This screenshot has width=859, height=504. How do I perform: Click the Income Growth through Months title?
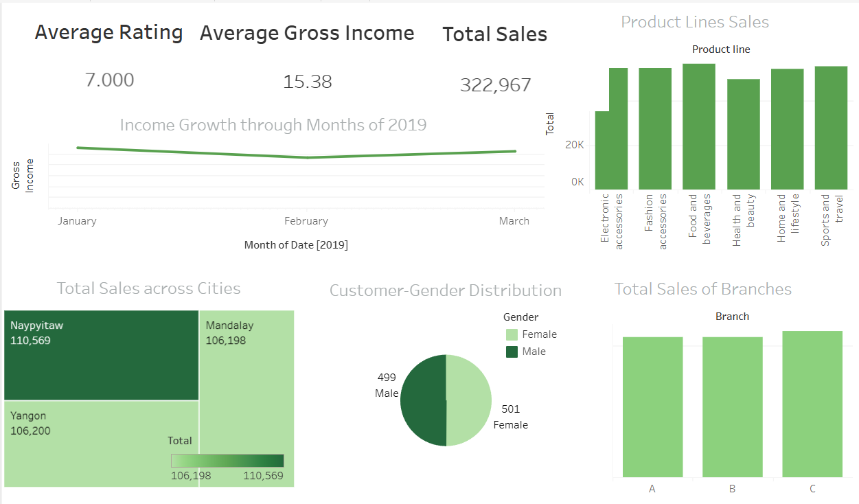click(273, 125)
